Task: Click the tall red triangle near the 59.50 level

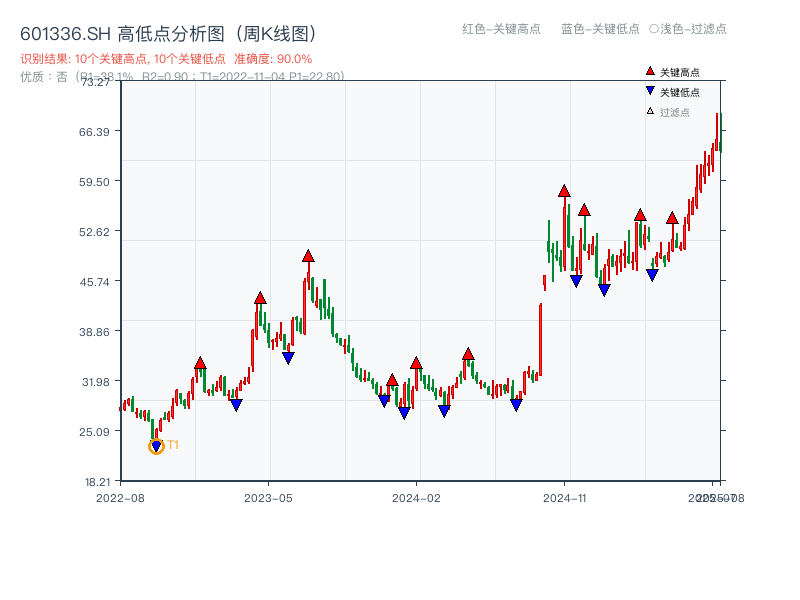Action: click(564, 192)
